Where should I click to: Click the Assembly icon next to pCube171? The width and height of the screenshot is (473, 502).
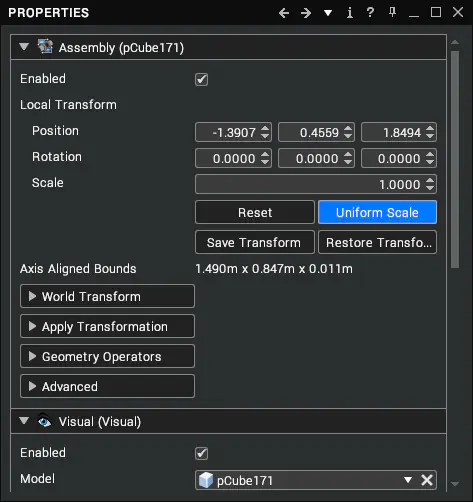pyautogui.click(x=45, y=47)
